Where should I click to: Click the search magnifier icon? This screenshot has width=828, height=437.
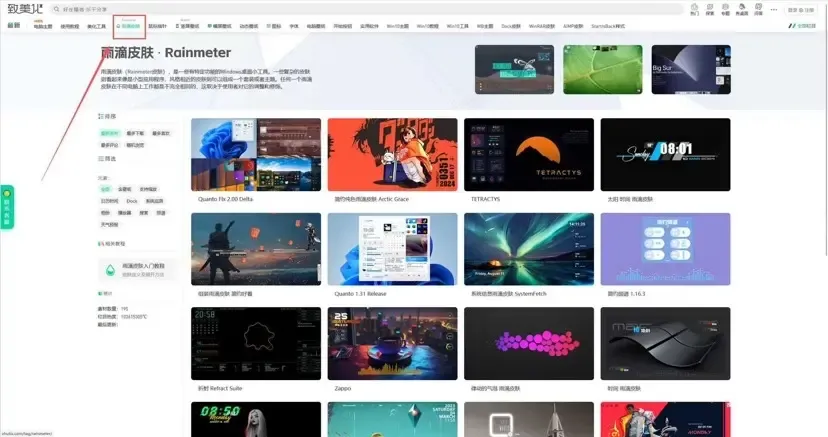click(x=57, y=9)
